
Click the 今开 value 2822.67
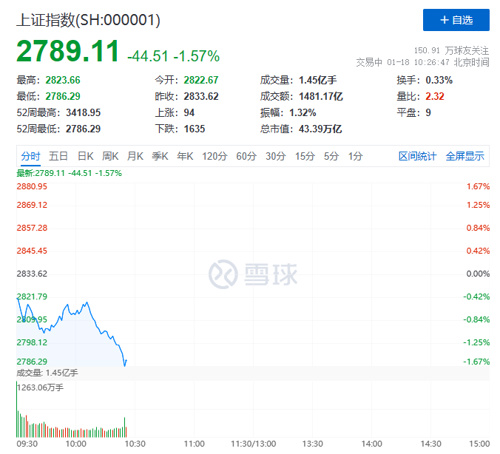pyautogui.click(x=201, y=80)
